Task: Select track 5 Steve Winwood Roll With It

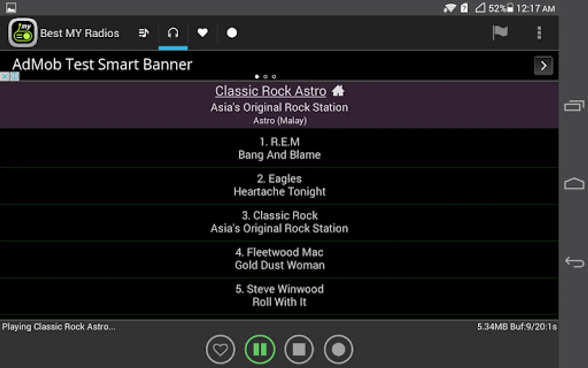Action: click(279, 296)
